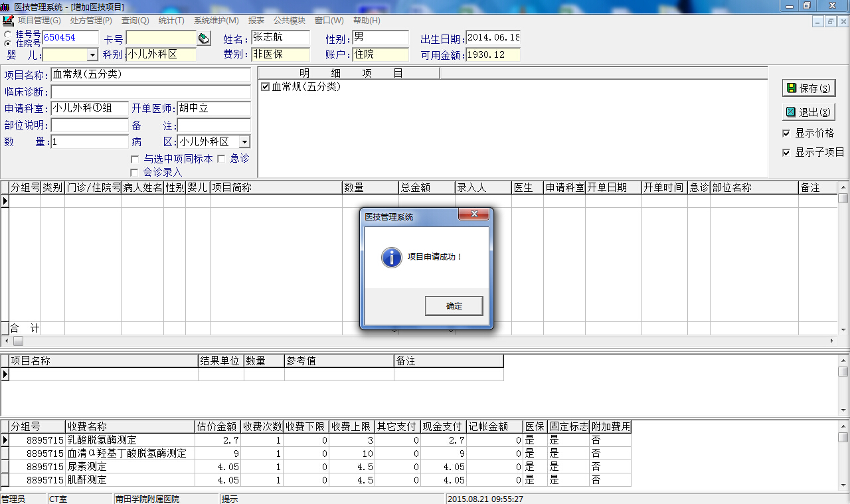Screen dimensions: 850x504
Task: Click the 退出(X) button
Action: (x=808, y=112)
